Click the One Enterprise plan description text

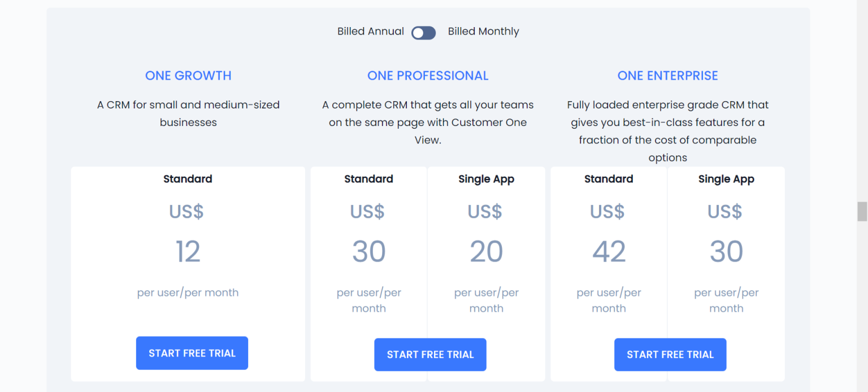[x=667, y=131]
